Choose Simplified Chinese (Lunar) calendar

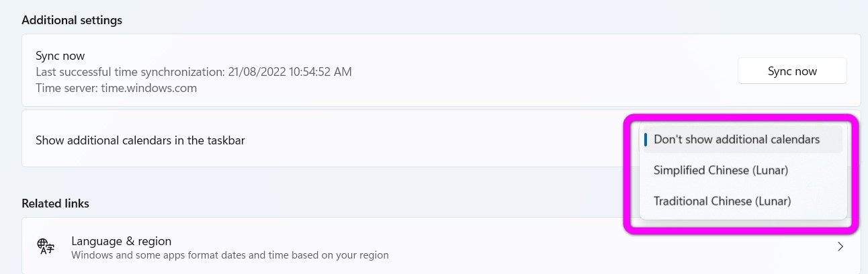click(x=720, y=171)
